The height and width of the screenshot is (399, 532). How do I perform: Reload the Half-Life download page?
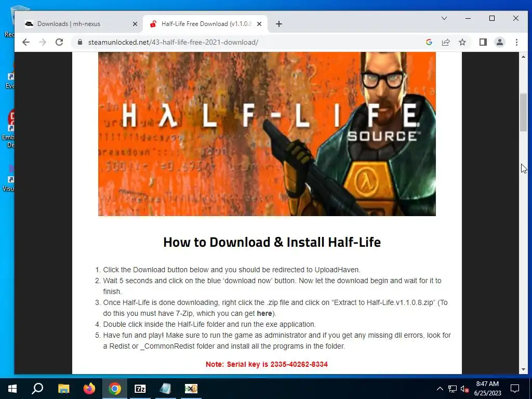pos(59,42)
